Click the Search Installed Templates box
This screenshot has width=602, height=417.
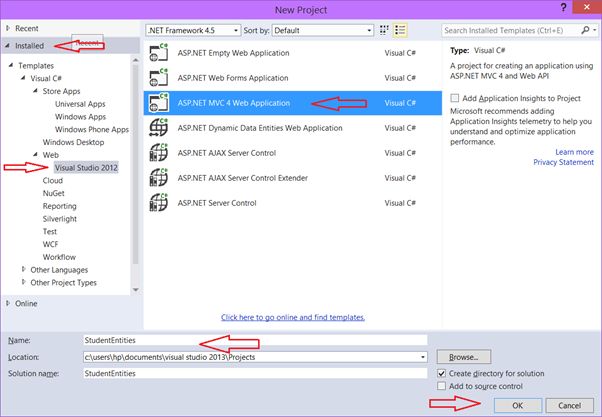click(x=511, y=30)
